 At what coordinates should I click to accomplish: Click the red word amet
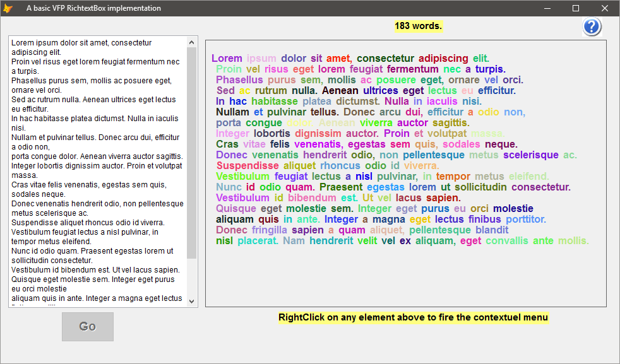[x=337, y=58]
